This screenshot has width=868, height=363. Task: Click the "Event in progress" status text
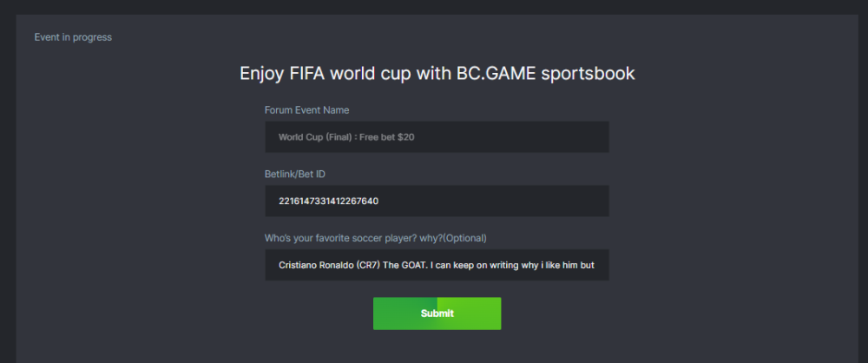73,37
